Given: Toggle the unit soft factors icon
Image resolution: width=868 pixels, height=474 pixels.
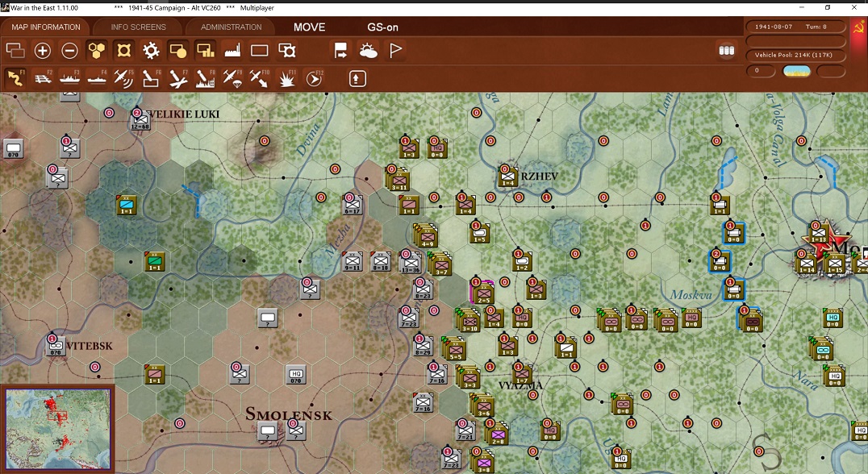Looking at the screenshot, I should click(177, 51).
